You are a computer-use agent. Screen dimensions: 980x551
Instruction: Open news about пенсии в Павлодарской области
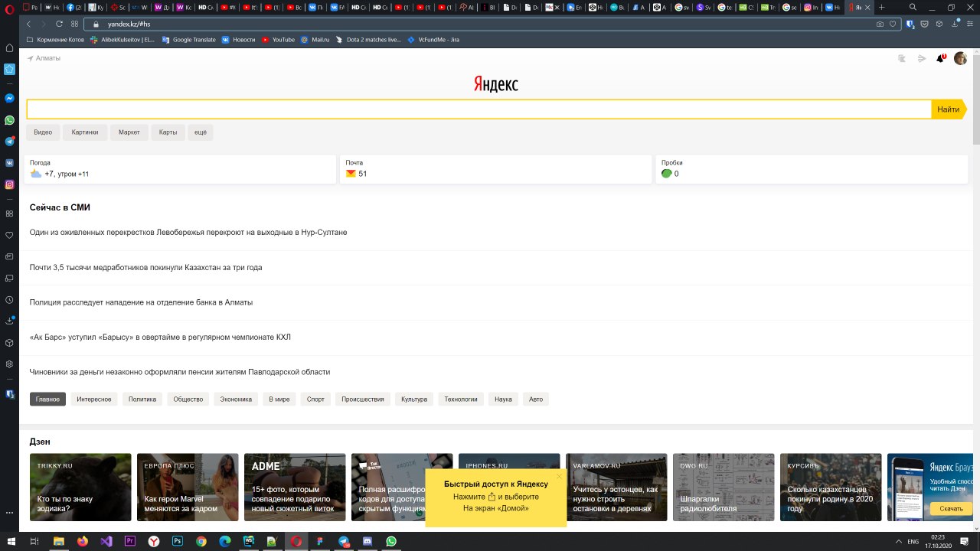tap(180, 372)
